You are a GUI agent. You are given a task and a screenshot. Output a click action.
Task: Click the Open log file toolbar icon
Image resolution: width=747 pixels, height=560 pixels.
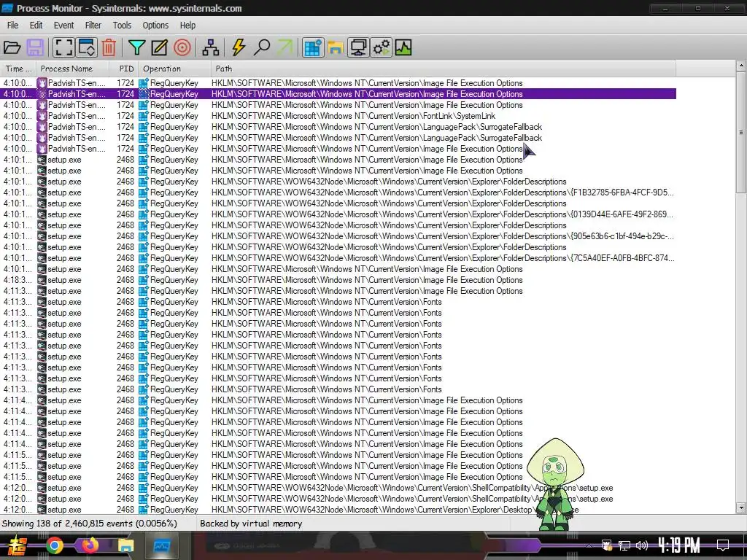click(x=12, y=47)
